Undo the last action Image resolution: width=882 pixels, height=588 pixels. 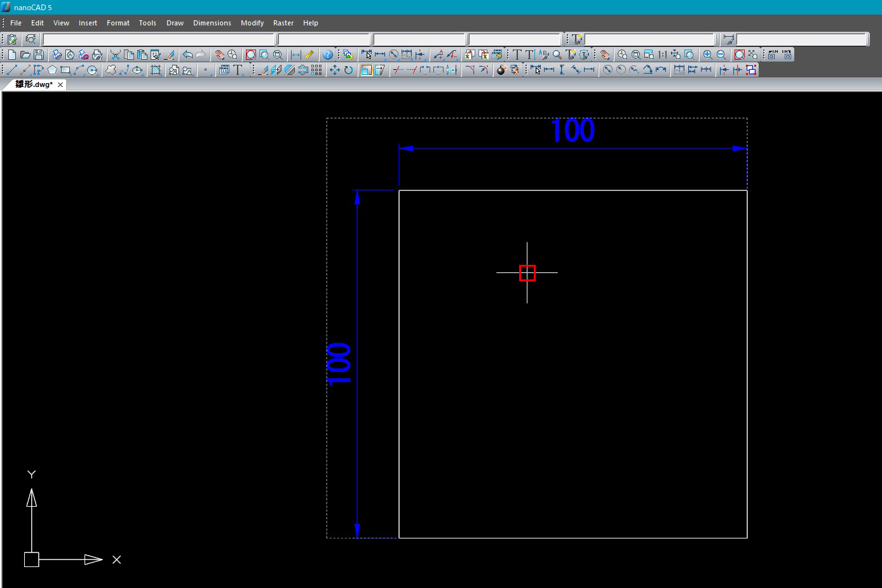[x=187, y=55]
